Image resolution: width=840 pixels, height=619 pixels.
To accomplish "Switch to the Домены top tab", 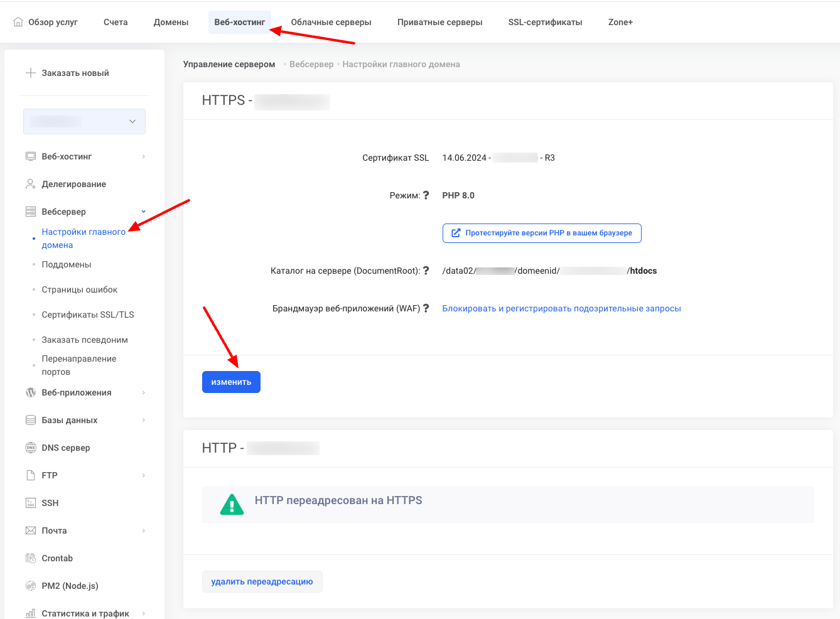I will click(171, 22).
